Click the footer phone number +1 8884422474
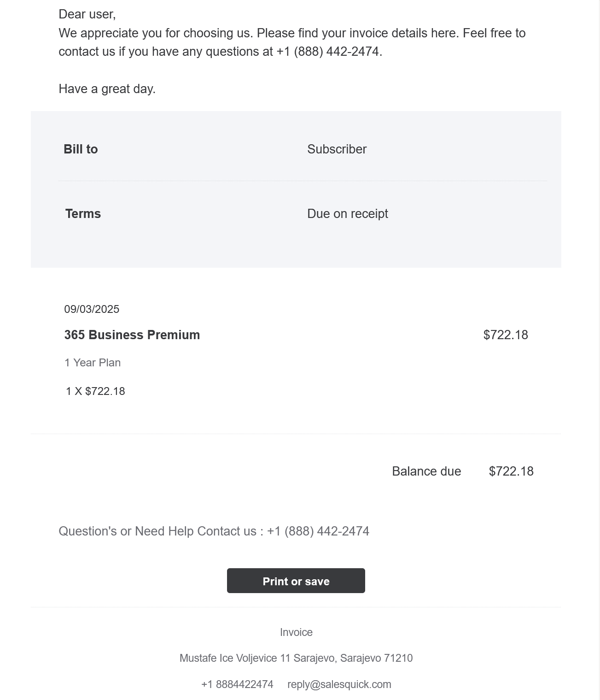Image resolution: width=600 pixels, height=700 pixels. coord(237,684)
